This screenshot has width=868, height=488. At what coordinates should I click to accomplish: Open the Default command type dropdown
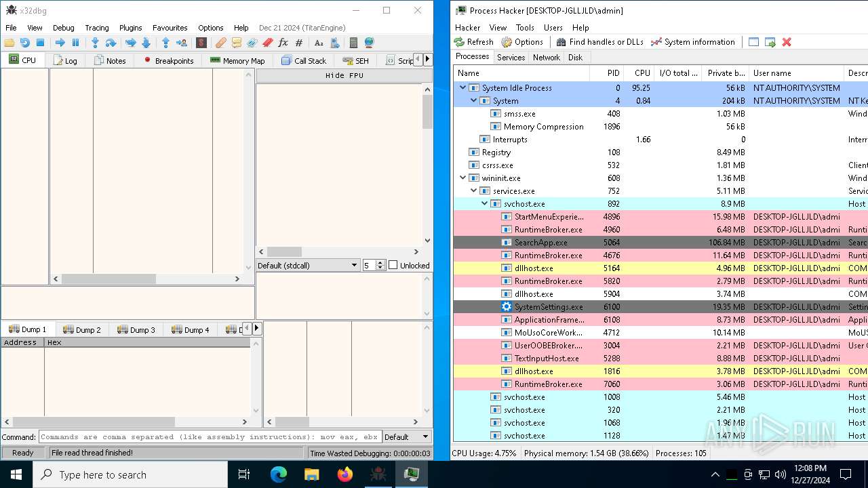pos(407,436)
